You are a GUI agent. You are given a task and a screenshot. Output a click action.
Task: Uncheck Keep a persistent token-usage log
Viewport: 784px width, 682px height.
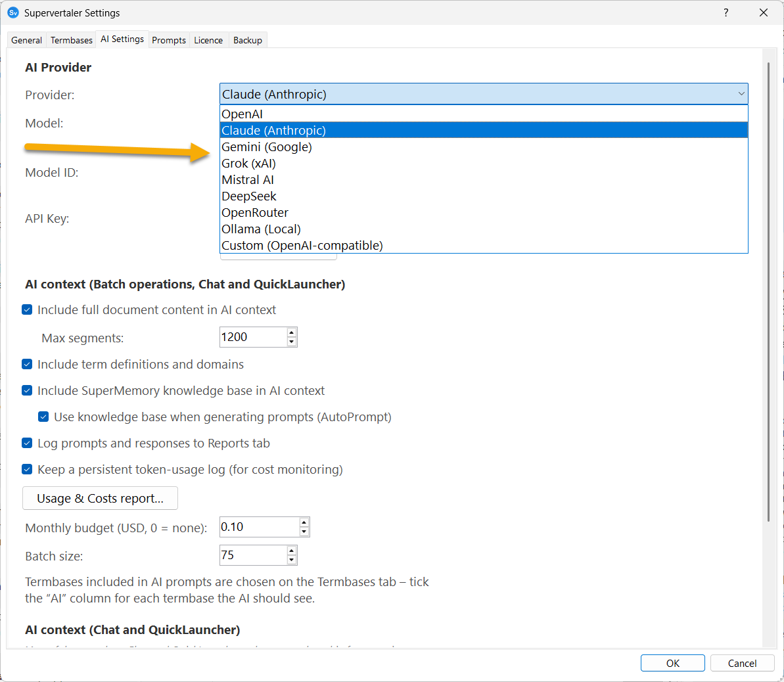click(27, 470)
